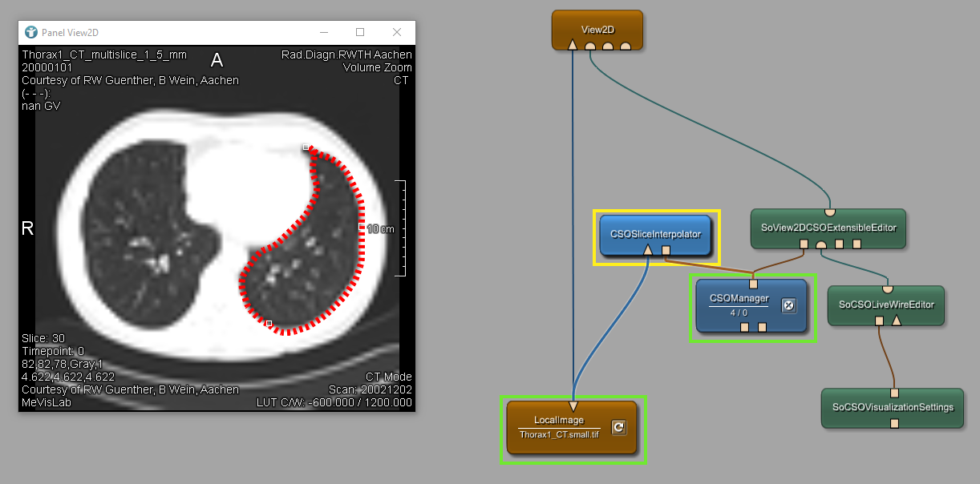980x484 pixels.
Task: Click the MeVisLab icon in the panel title bar
Action: click(x=31, y=32)
